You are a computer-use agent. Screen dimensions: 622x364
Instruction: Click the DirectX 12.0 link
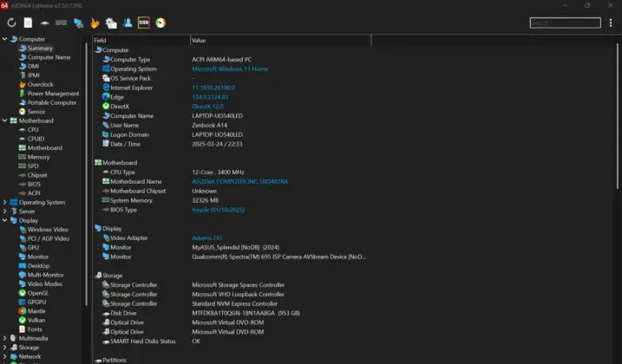207,107
